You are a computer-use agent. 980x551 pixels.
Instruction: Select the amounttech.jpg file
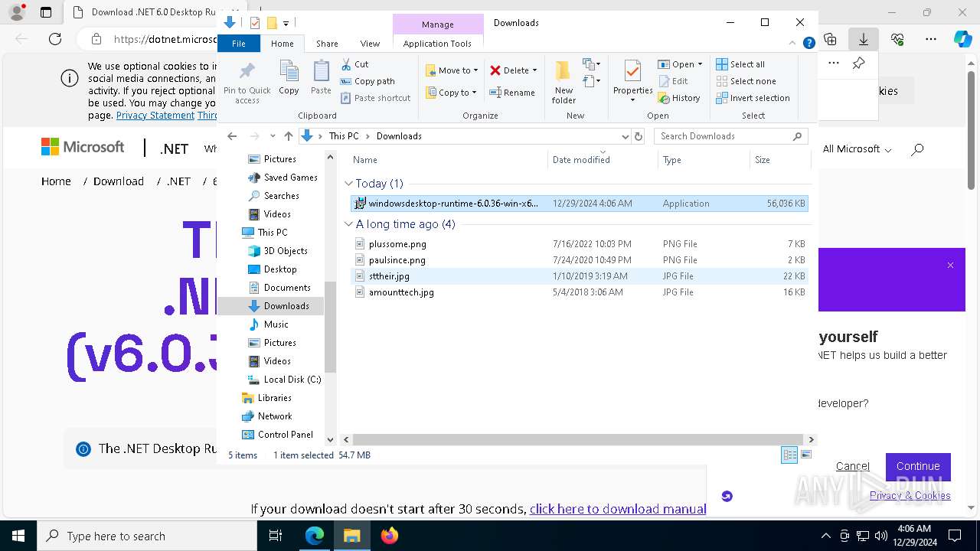pyautogui.click(x=579, y=292)
